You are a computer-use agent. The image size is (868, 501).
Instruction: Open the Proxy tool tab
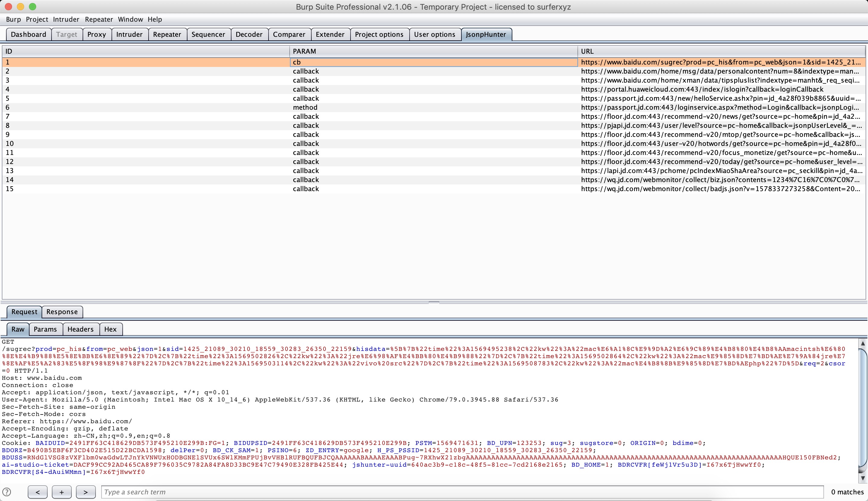tap(96, 34)
